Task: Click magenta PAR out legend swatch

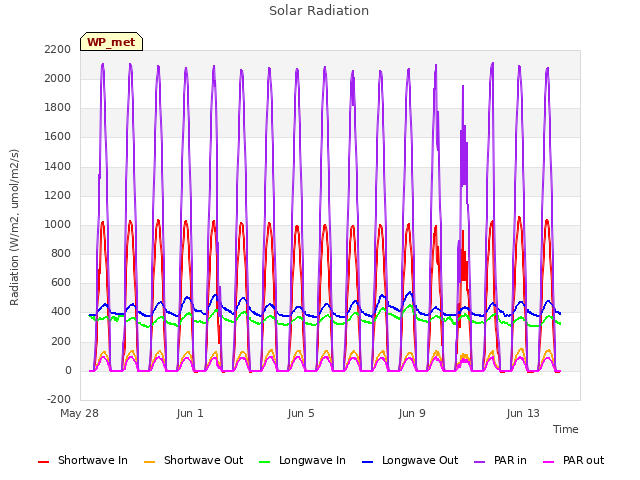Action: pos(549,462)
